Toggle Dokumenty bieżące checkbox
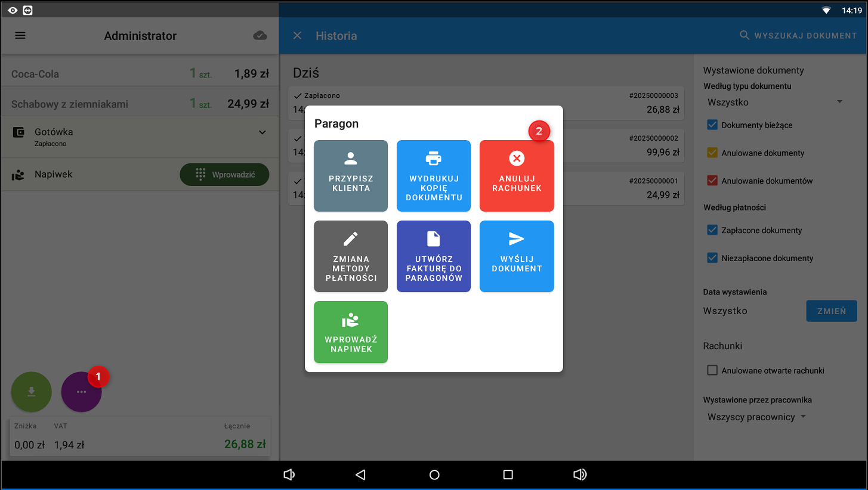 pyautogui.click(x=712, y=125)
